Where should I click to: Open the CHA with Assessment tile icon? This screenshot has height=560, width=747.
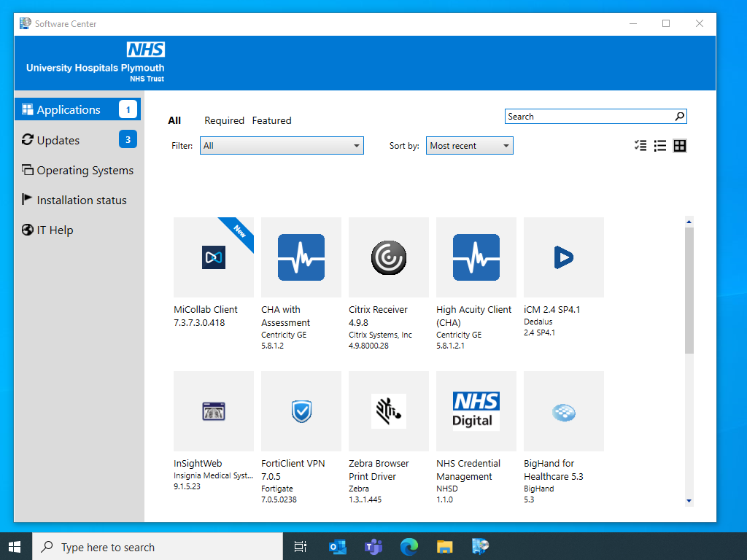tap(301, 257)
